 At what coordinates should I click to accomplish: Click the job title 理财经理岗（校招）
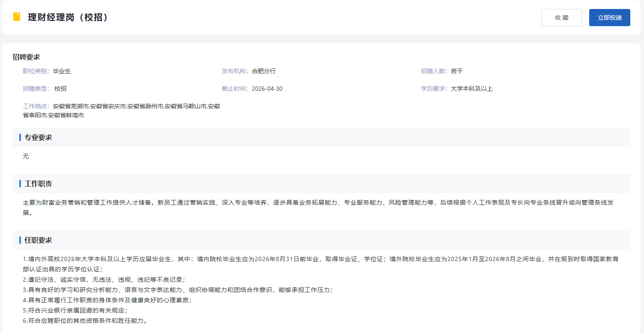click(68, 18)
